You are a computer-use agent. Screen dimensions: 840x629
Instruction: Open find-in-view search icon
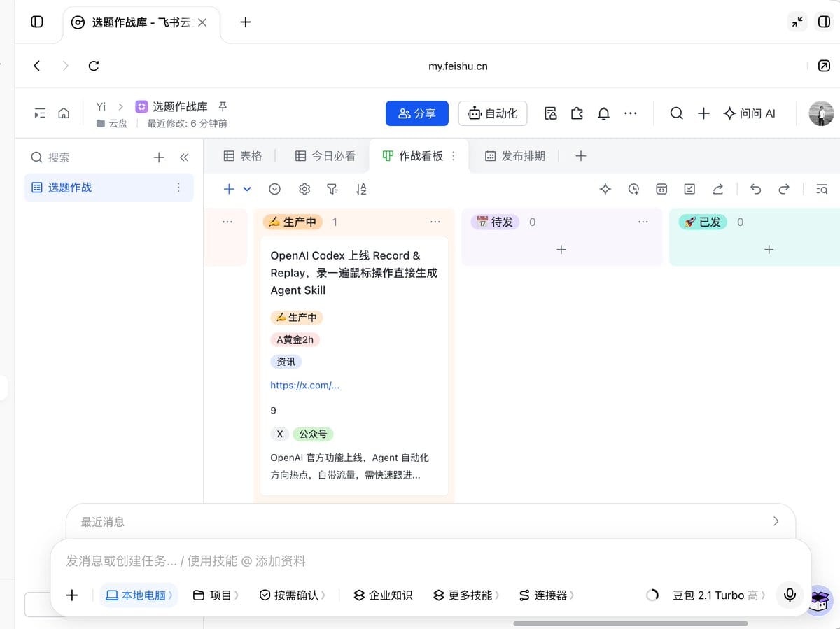[x=822, y=189]
